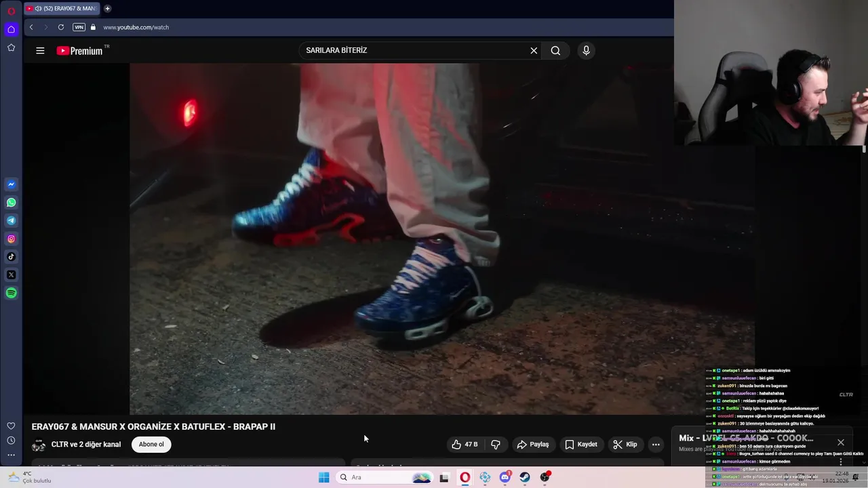Screen dimensions: 868x488
Task: Open more actions three-dot menu
Action: 656,445
